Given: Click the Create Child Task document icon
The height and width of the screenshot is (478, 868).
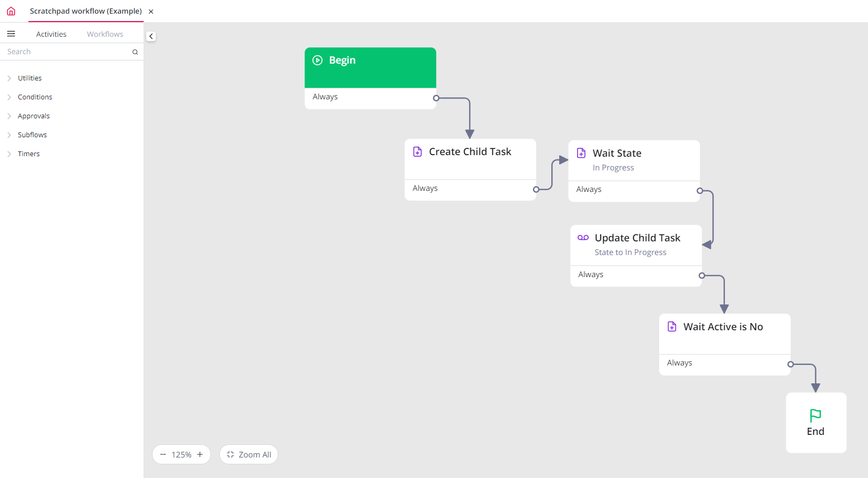Looking at the screenshot, I should click(418, 152).
